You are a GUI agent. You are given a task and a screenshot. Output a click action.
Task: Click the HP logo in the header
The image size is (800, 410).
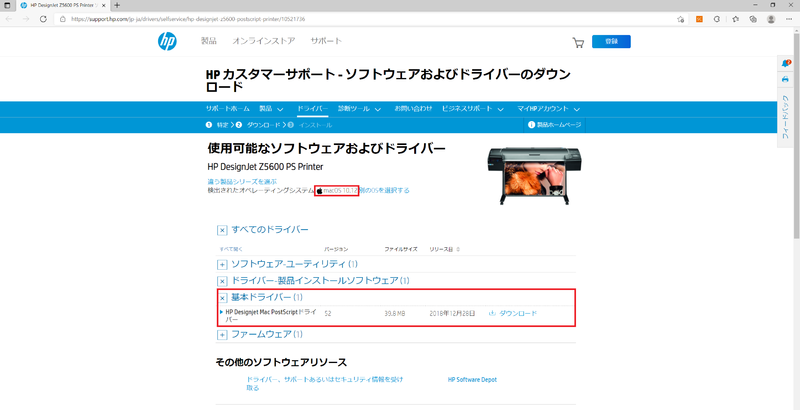point(168,42)
